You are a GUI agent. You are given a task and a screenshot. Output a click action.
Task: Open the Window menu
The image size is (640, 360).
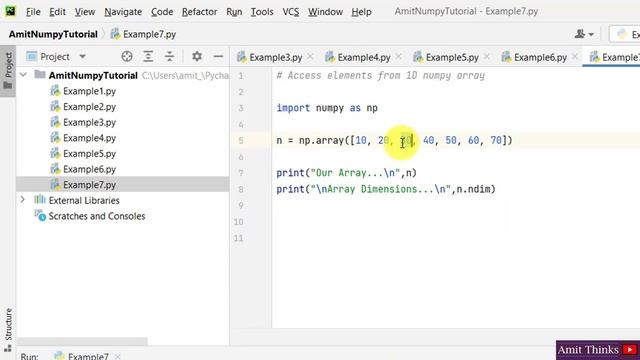click(x=325, y=12)
